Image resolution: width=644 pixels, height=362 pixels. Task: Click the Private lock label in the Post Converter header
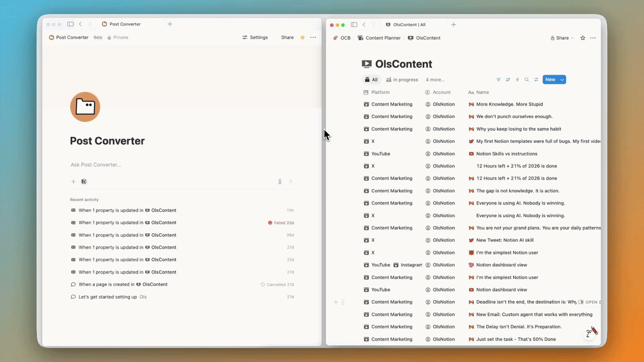[x=118, y=37]
